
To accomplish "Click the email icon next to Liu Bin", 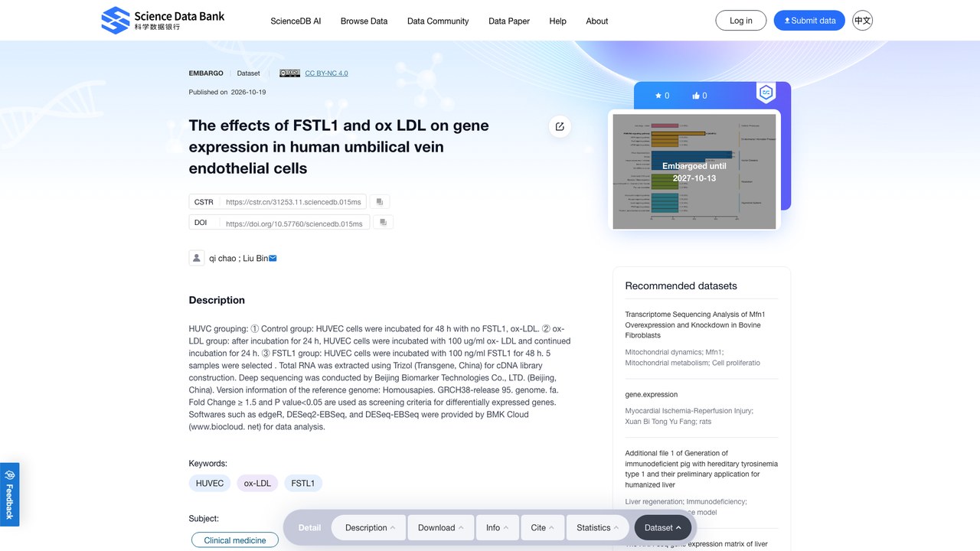I will tap(273, 258).
